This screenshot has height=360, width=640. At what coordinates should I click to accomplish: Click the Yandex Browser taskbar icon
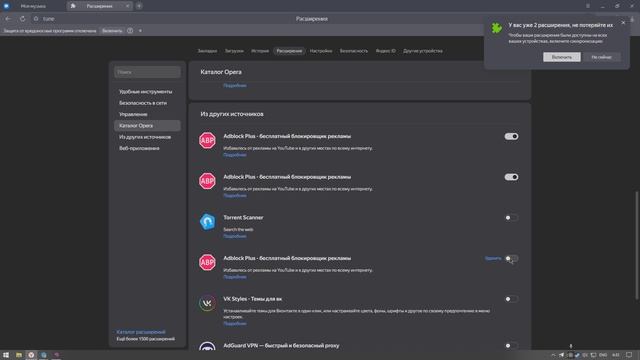(x=31, y=355)
